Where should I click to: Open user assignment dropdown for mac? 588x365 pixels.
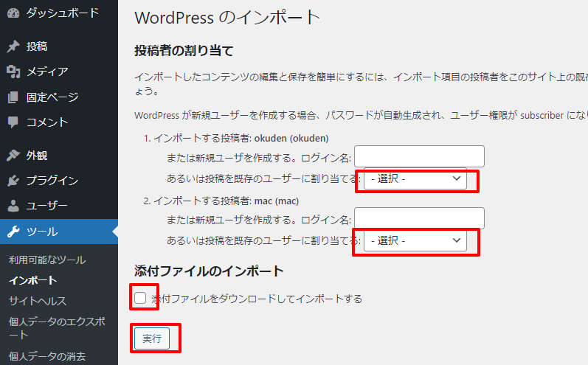pyautogui.click(x=415, y=241)
